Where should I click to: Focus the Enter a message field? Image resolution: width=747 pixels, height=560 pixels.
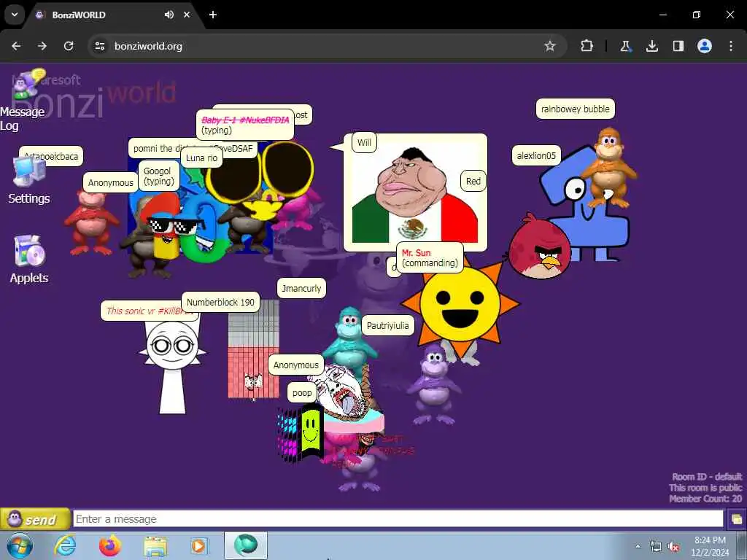click(398, 519)
